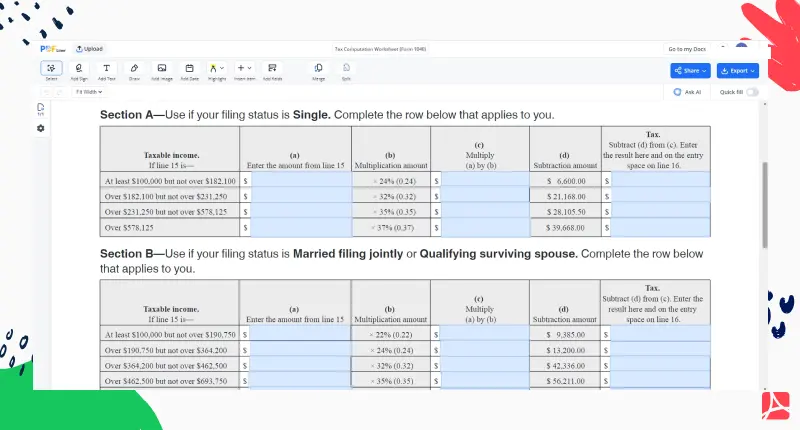
Task: Select the Highlight marker tool
Action: tap(213, 68)
